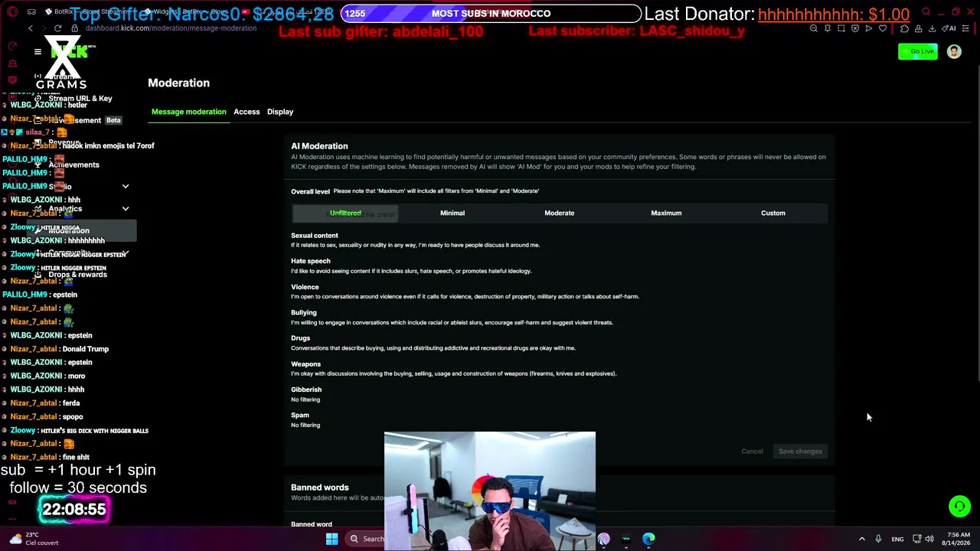Switch to the Message moderation tab
This screenshot has height=551, width=980.
(188, 112)
